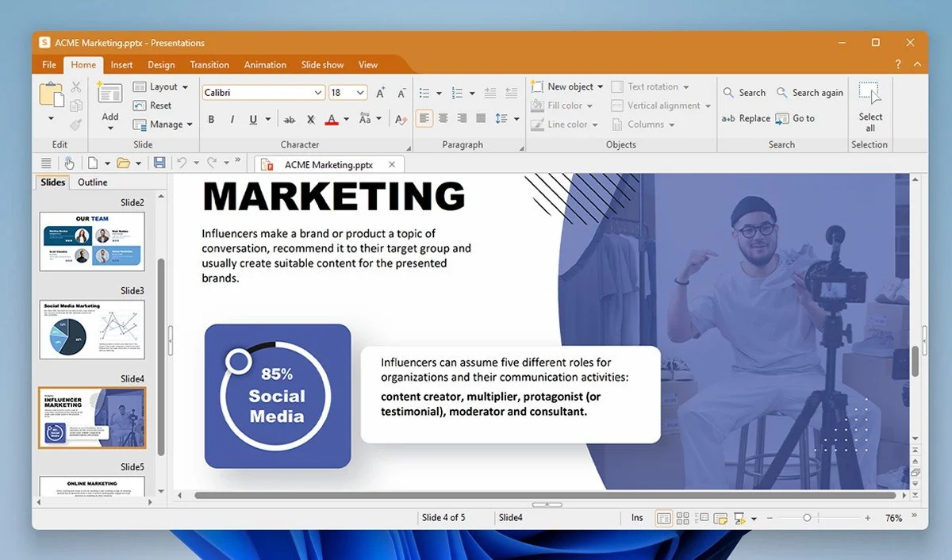952x560 pixels.
Task: Select align left paragraph
Action: point(424,118)
